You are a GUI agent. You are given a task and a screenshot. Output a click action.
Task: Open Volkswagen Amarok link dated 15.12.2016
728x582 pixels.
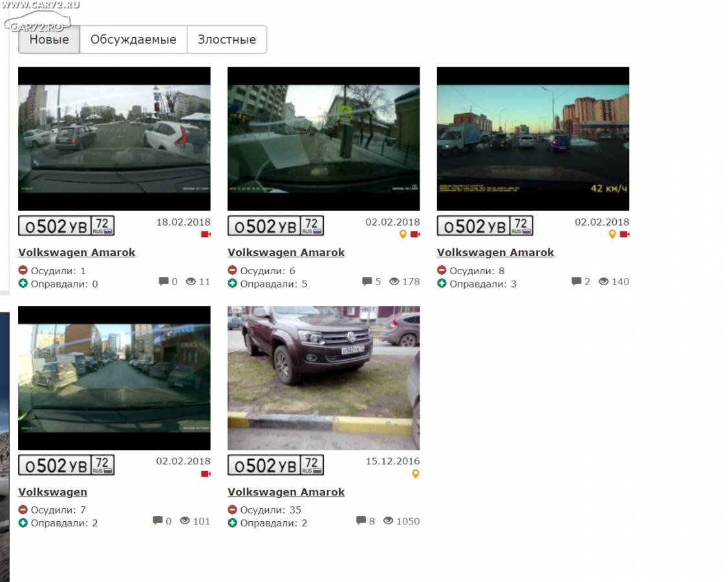click(x=286, y=492)
